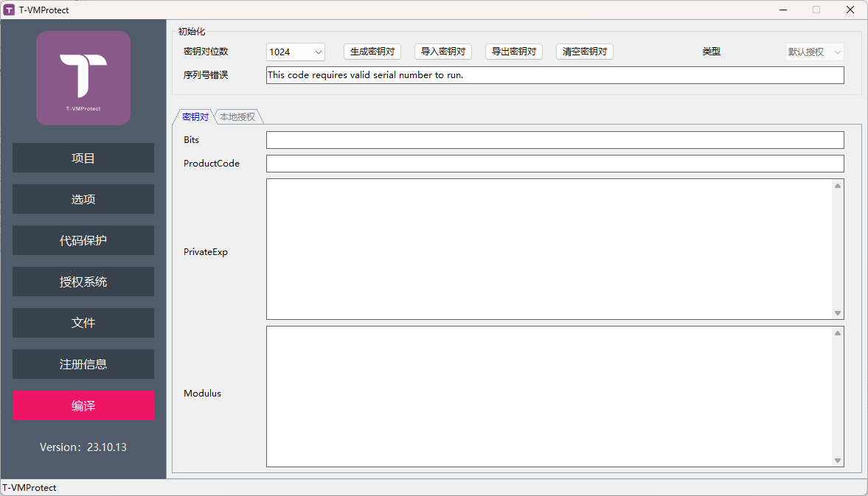Click the T-VMProtect title bar app icon
Viewport: 868px width, 496px height.
[x=9, y=10]
